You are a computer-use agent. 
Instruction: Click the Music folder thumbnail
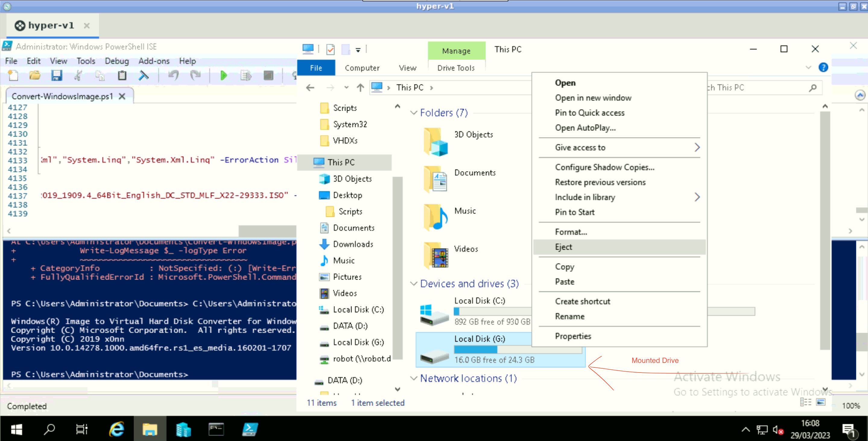click(436, 217)
